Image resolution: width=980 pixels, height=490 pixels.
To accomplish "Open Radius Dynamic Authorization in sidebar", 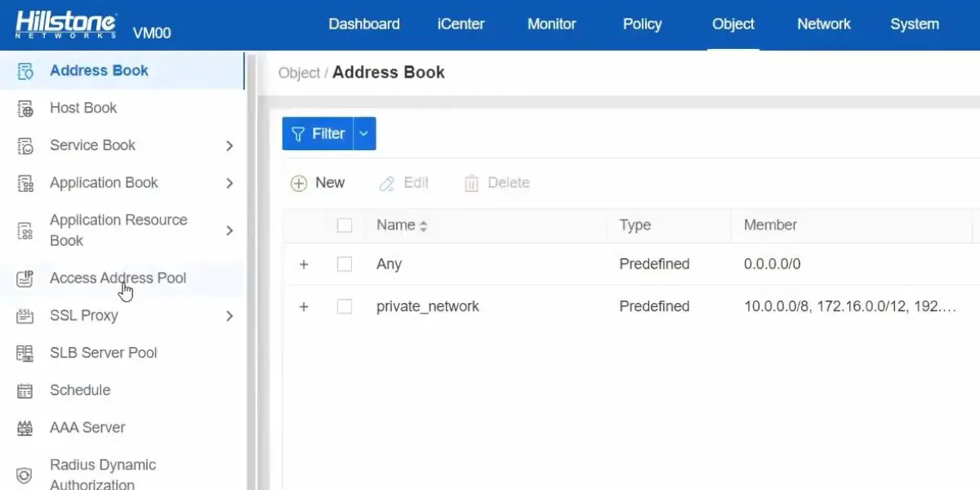I will click(x=103, y=474).
